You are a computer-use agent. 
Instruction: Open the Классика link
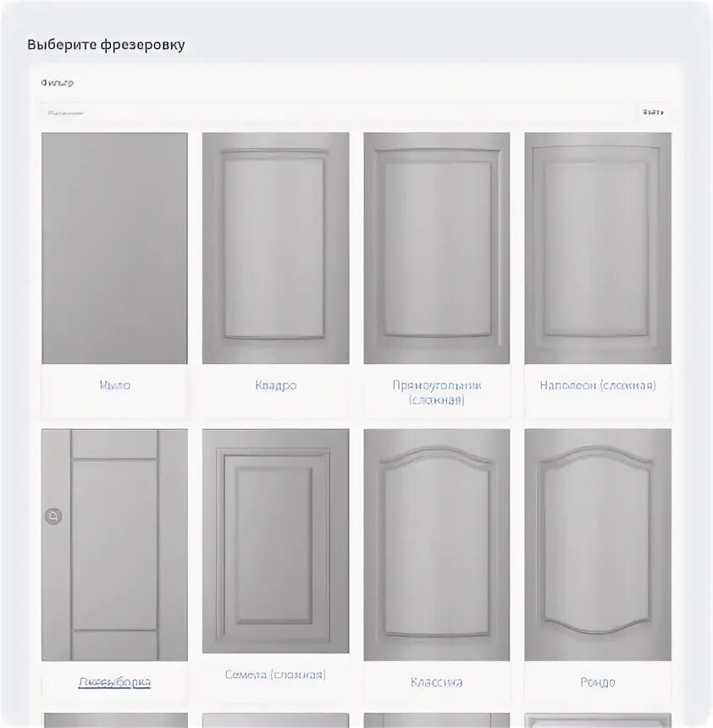437,682
